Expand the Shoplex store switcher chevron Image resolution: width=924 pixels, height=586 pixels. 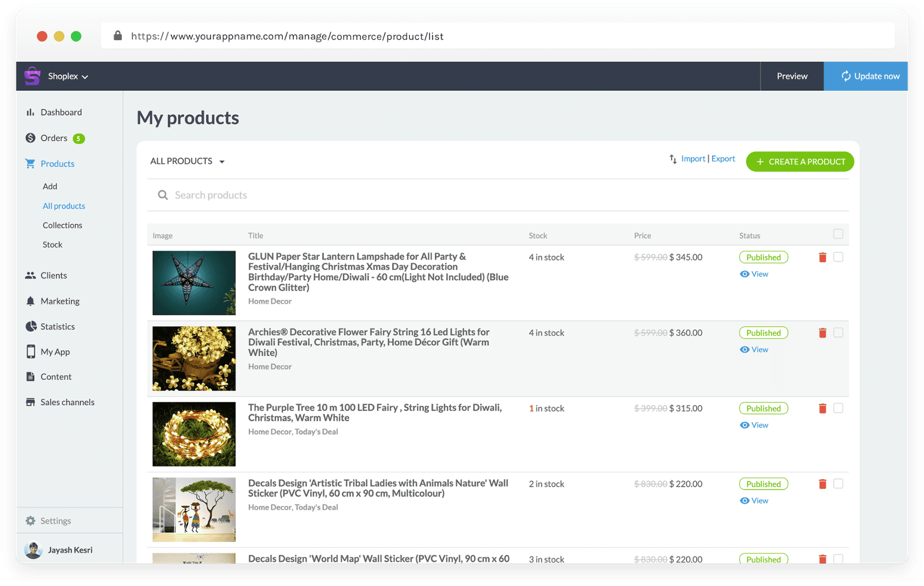85,76
